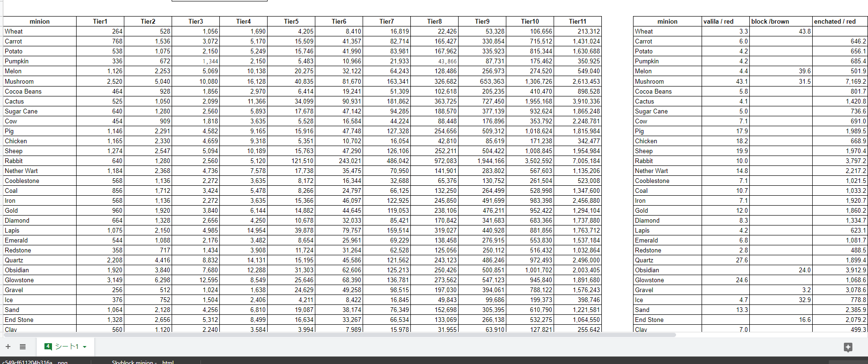Click Gravel in the right table
Screen dimensions: 868x364
click(x=668, y=290)
